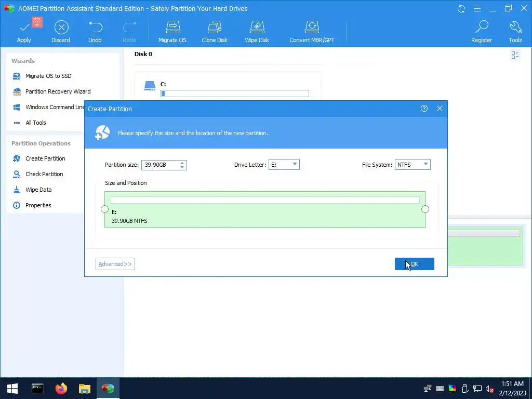Increase partition size with up arrow
Viewport: 532px width, 399px height.
click(182, 163)
